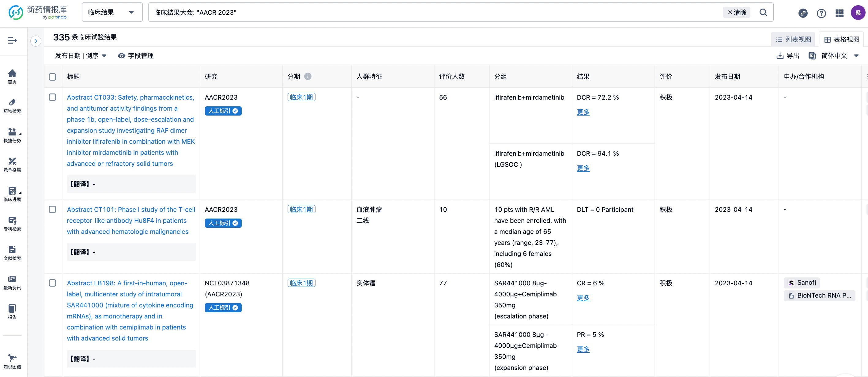Click 人工标引 badge for Abstract CT033
The height and width of the screenshot is (377, 868).
coord(223,111)
